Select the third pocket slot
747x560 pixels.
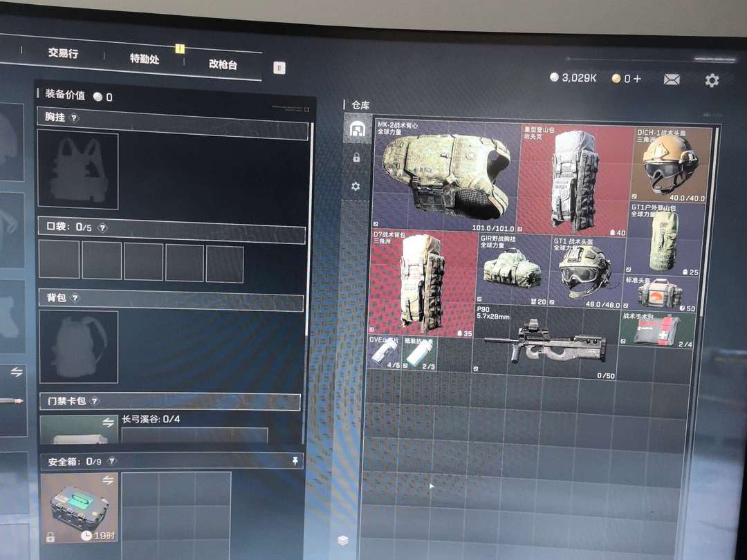pos(143,261)
